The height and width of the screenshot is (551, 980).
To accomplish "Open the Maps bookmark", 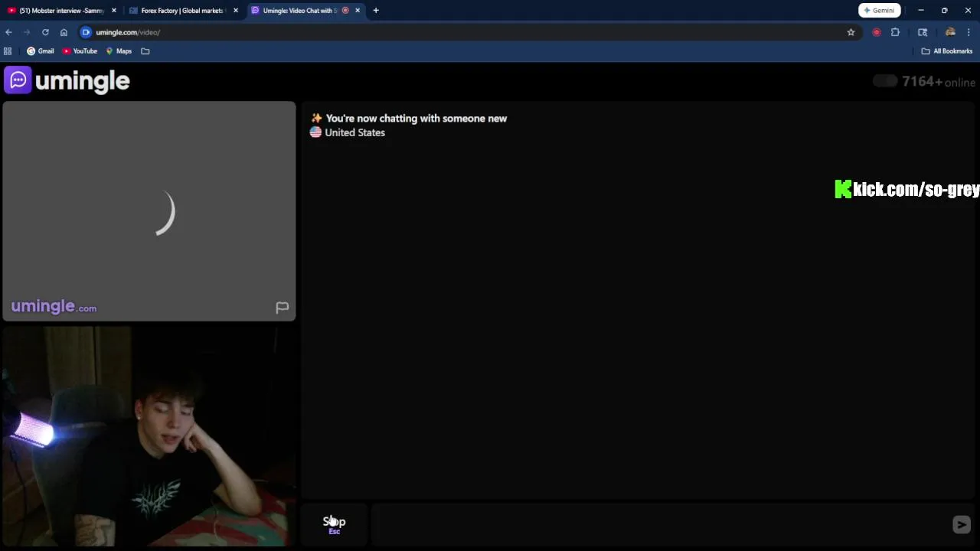I will [x=119, y=51].
